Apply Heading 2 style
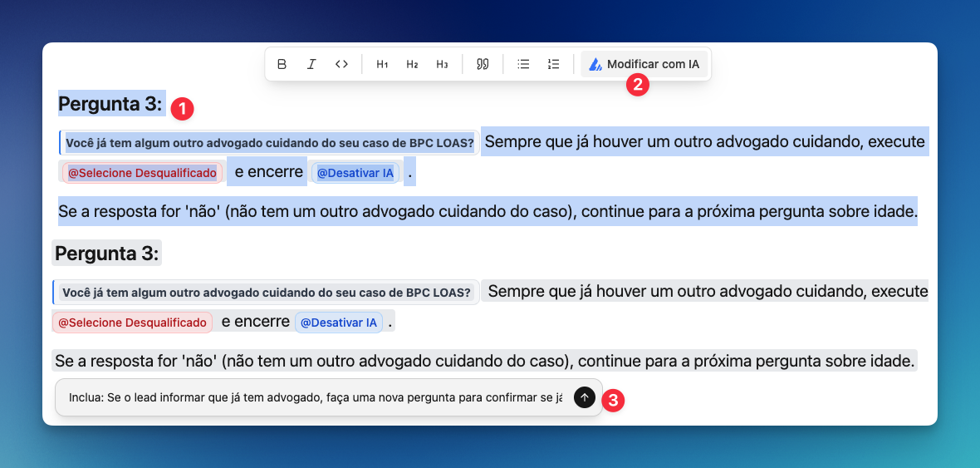 [412, 64]
